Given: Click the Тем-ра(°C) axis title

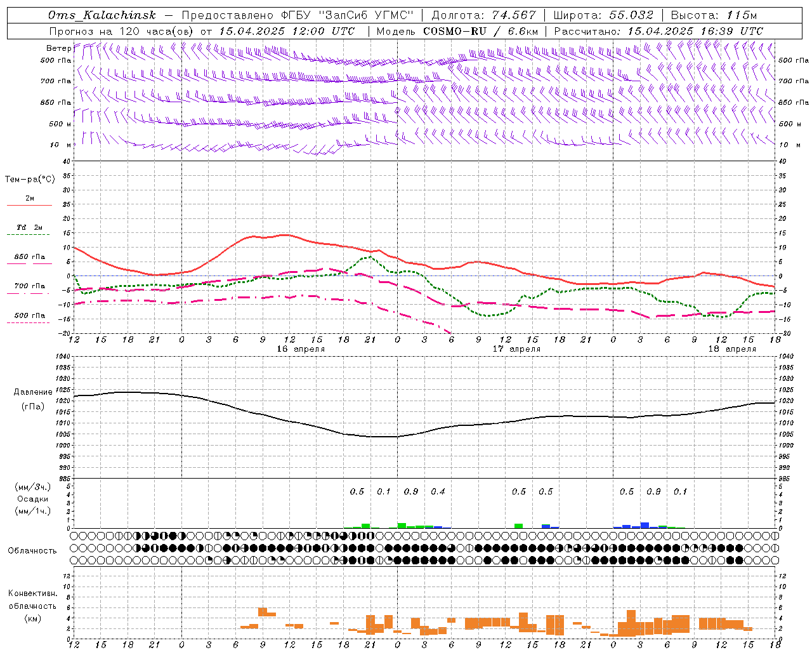Looking at the screenshot, I should [x=30, y=180].
